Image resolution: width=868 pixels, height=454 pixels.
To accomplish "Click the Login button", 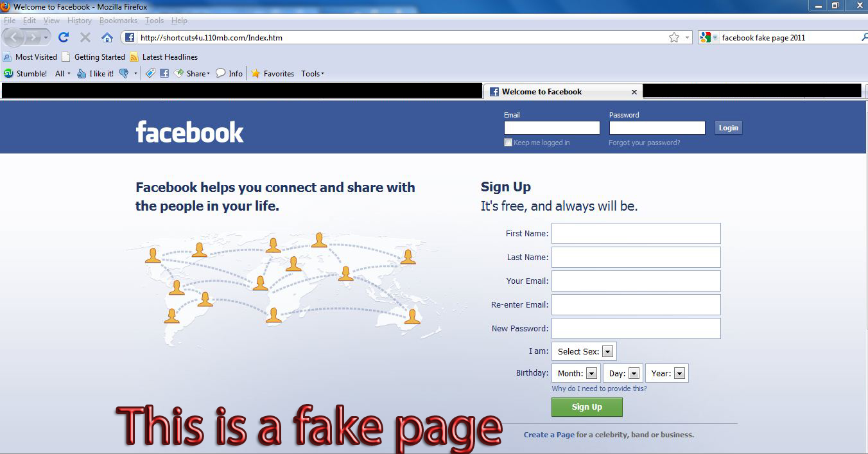I will [x=728, y=128].
